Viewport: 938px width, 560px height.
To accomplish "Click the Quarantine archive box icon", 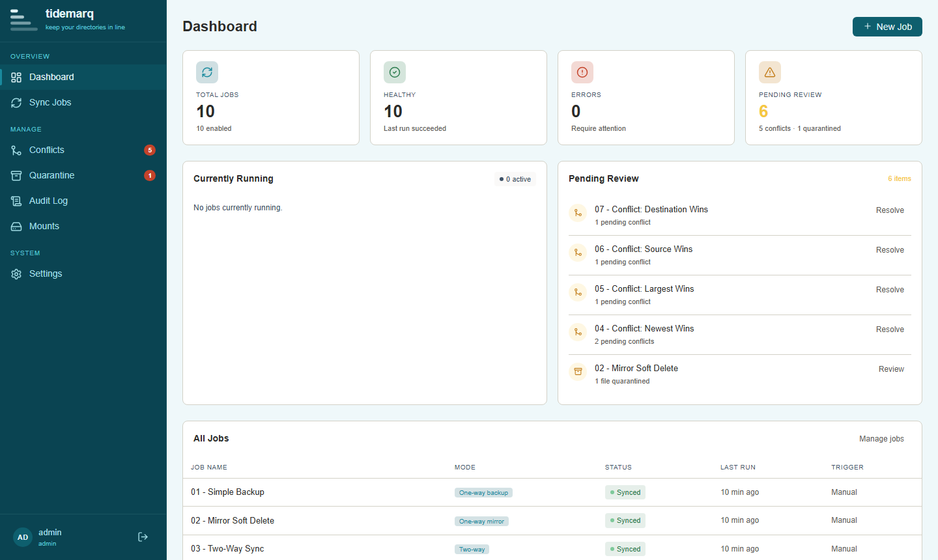I will [x=16, y=176].
